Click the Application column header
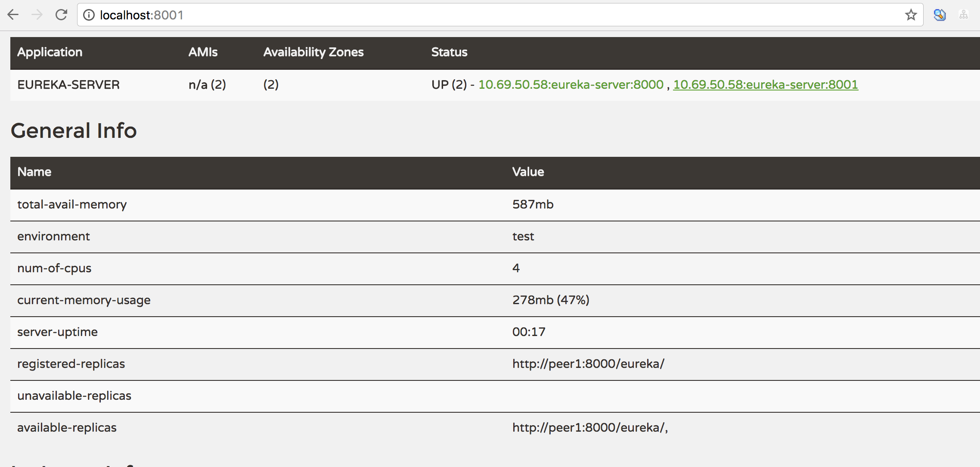The image size is (980, 467). (50, 52)
